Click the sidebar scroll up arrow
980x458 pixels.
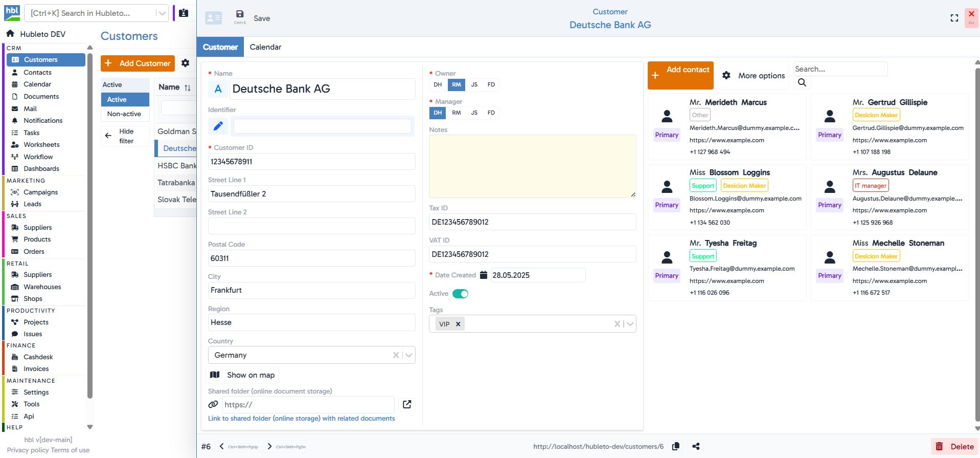click(90, 48)
